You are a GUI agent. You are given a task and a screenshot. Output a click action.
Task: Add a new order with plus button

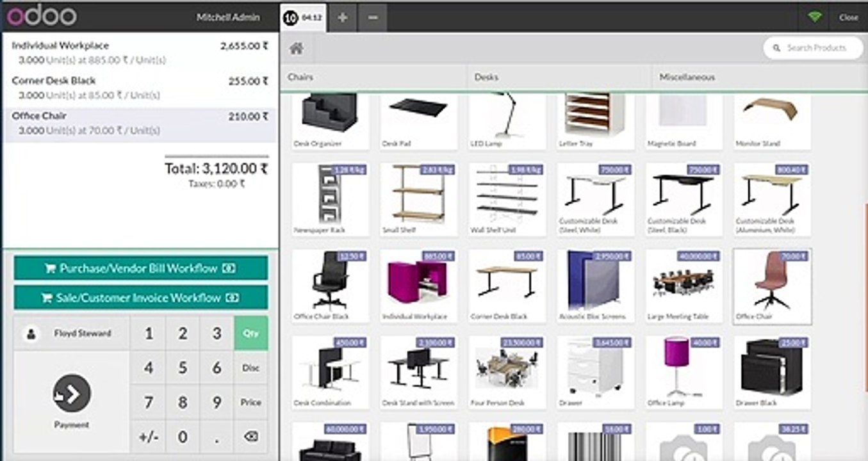pyautogui.click(x=343, y=17)
